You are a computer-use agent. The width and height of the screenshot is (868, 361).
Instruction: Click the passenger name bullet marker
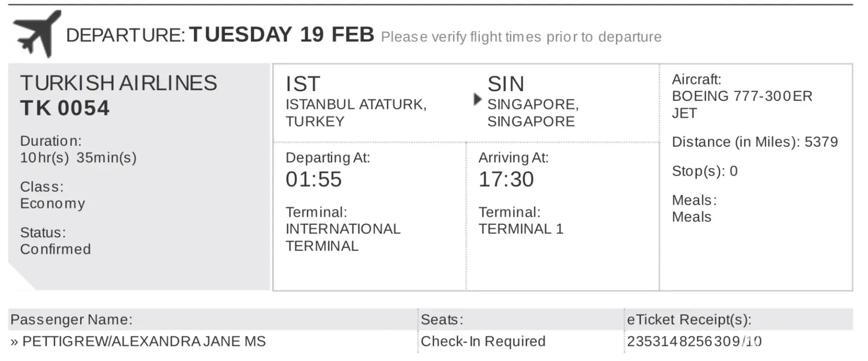[14, 342]
